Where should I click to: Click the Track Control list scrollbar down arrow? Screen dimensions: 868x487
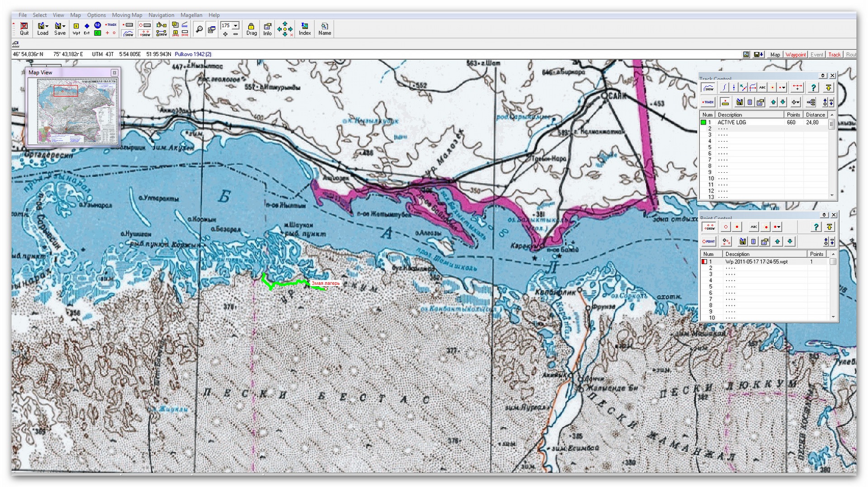pos(832,195)
